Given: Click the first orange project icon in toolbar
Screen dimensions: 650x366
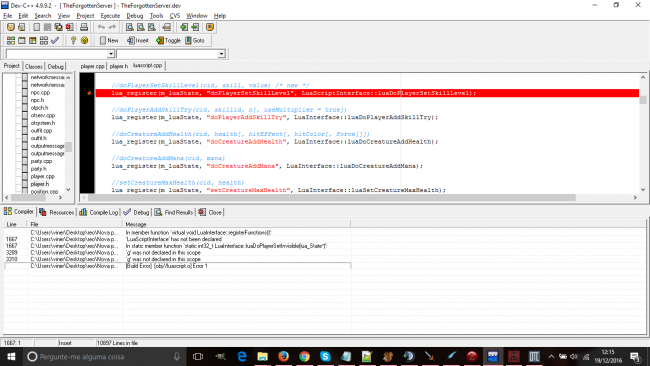Looking at the screenshot, I should pyautogui.click(x=11, y=27).
